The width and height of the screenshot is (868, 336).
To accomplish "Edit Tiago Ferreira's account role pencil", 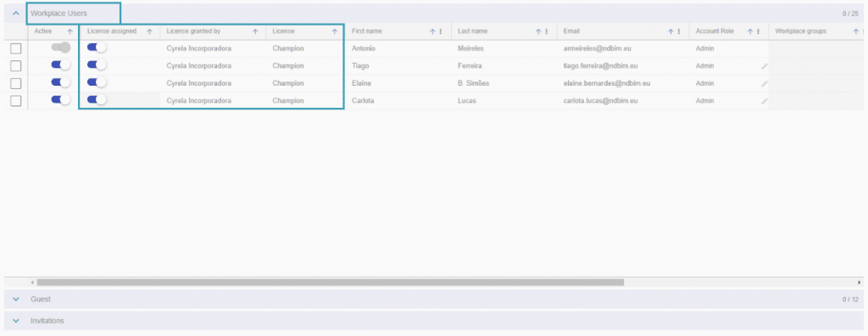I will pos(764,66).
